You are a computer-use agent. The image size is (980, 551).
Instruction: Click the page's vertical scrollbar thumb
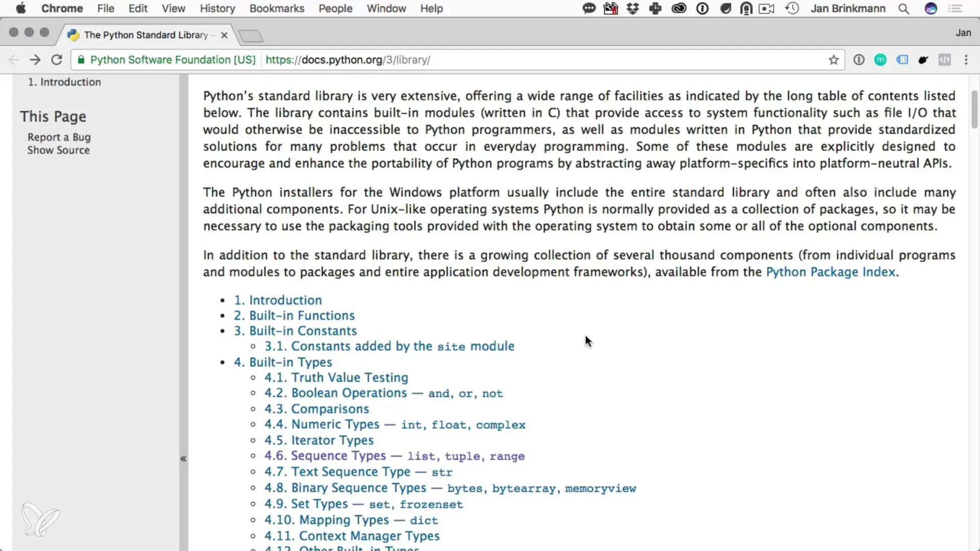[974, 109]
